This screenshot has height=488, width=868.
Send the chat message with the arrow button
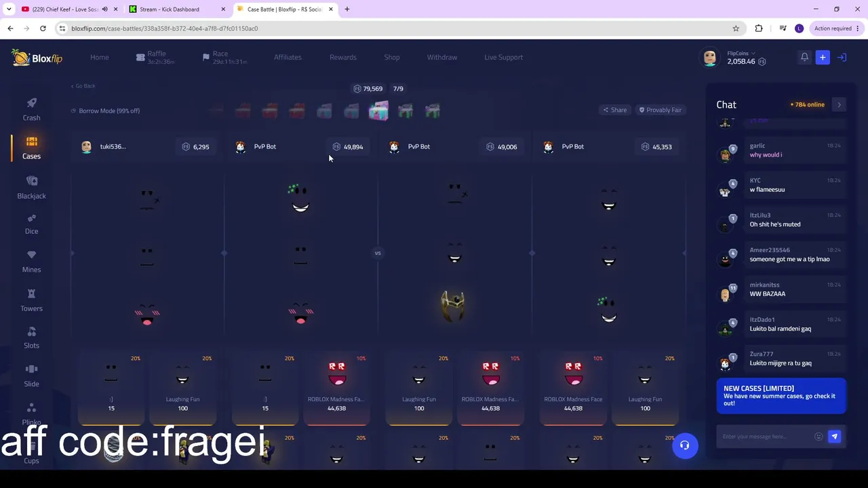point(834,436)
